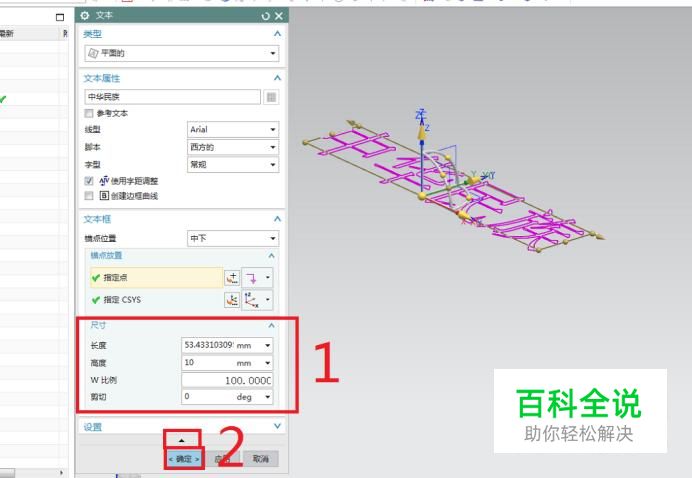Viewport: 692px width, 478px height.
Task: Select the 指定点 row
Action: pyautogui.click(x=156, y=278)
